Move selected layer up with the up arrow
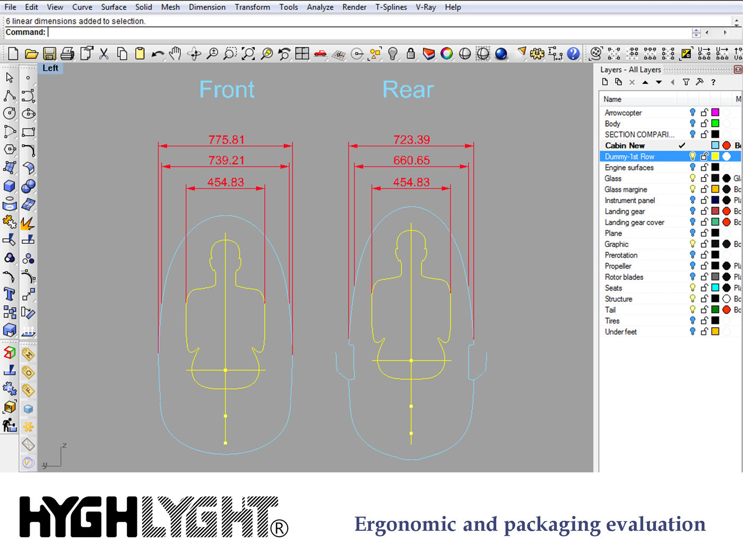This screenshot has width=743, height=560. [645, 82]
